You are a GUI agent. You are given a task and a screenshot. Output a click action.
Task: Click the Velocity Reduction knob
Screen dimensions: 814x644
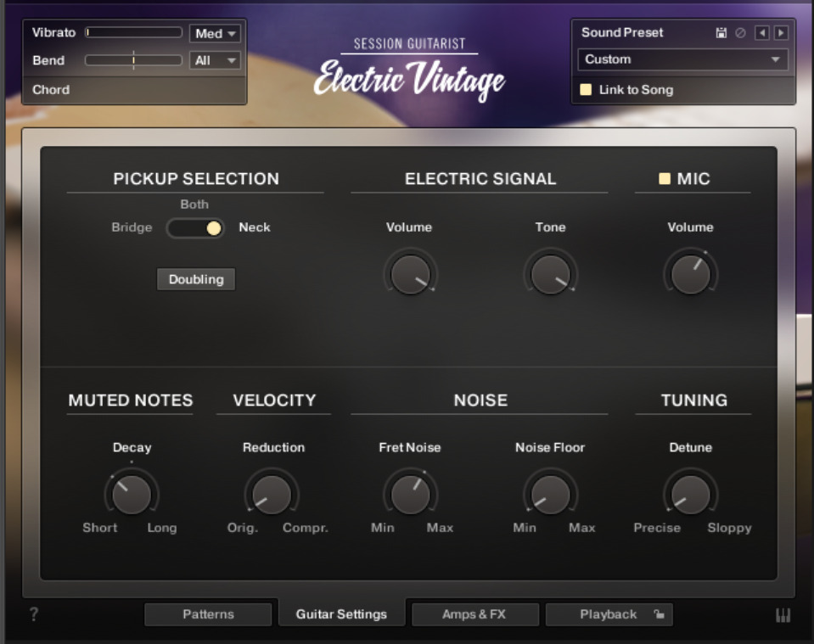pyautogui.click(x=272, y=495)
